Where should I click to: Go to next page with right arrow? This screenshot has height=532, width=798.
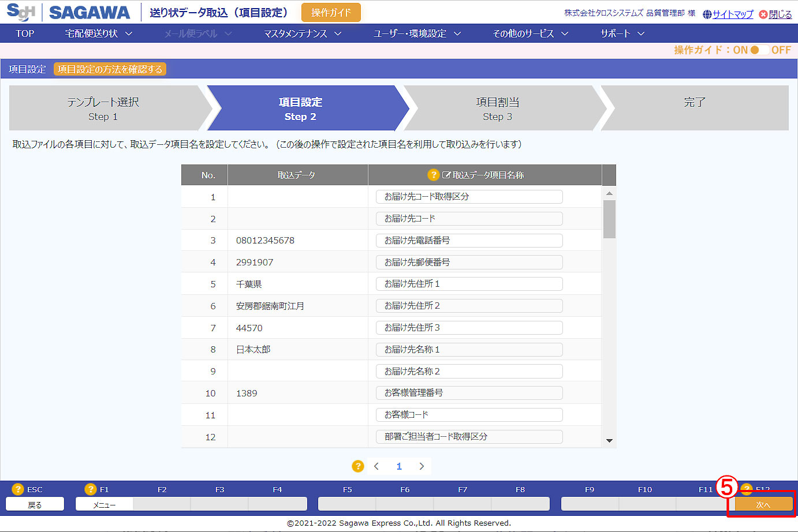[x=422, y=466]
